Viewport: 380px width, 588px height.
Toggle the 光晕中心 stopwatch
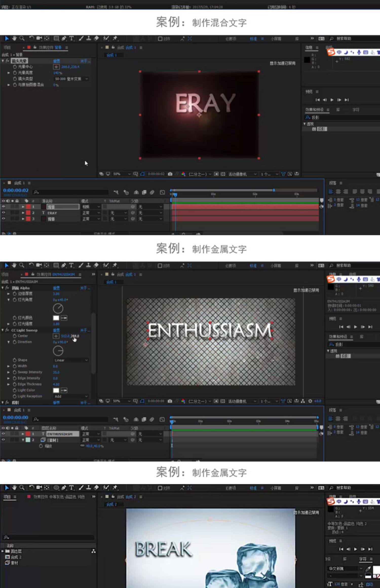point(15,67)
